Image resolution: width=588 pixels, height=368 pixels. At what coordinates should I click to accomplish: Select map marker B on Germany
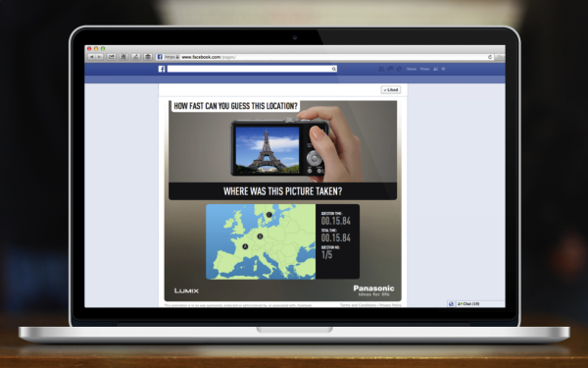coord(260,237)
